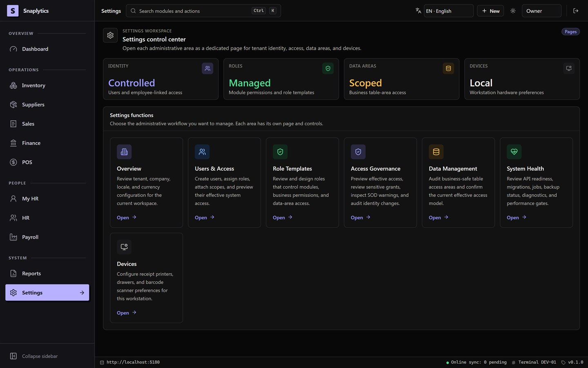Screen dimensions: 588x368
Task: Click the Data Management database icon
Action: (x=436, y=152)
